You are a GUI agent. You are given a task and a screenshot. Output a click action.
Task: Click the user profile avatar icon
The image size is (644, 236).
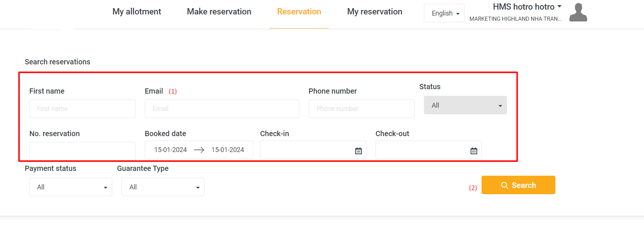coord(578,12)
